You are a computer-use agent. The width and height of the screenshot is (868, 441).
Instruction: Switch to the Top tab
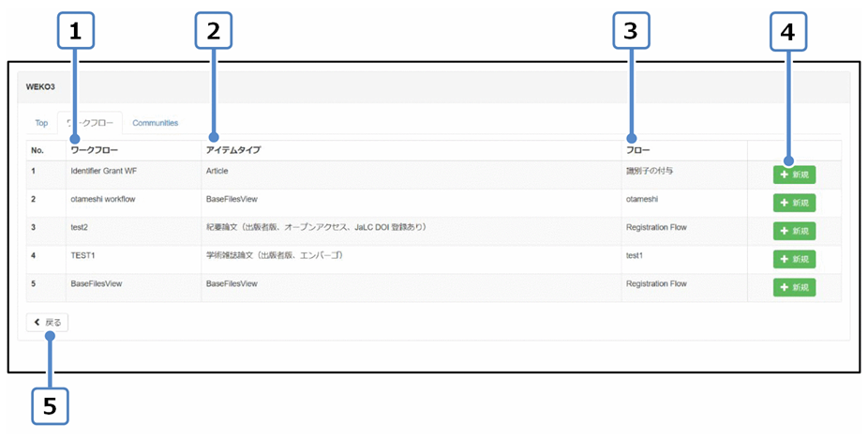[41, 123]
